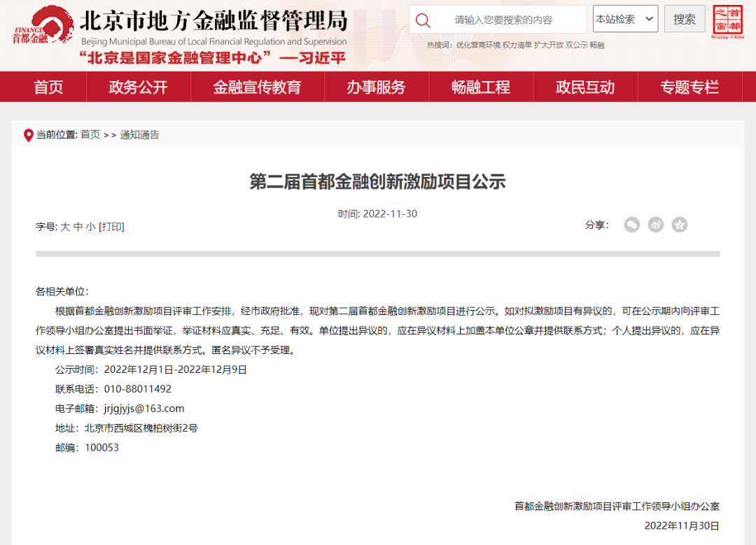
Task: Share the article via Weibo icon
Action: [655, 225]
